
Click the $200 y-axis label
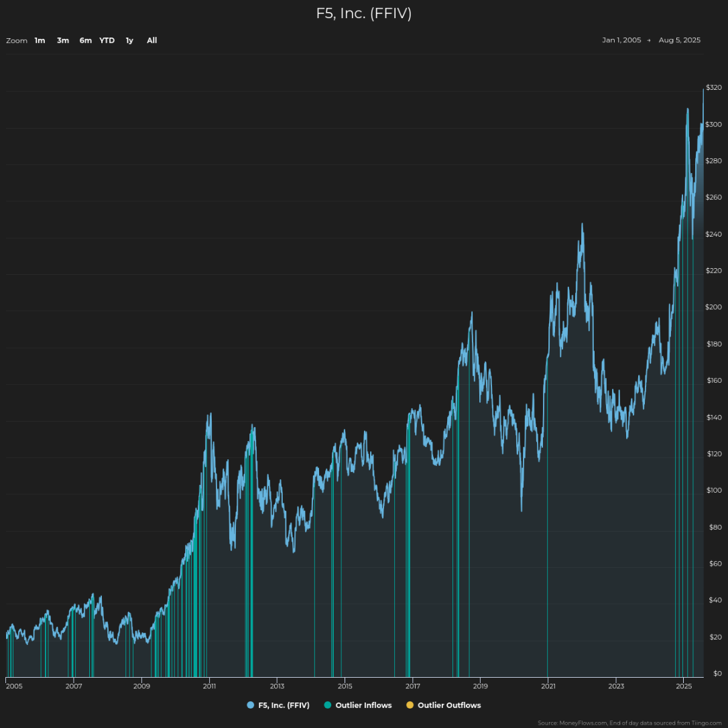(714, 308)
